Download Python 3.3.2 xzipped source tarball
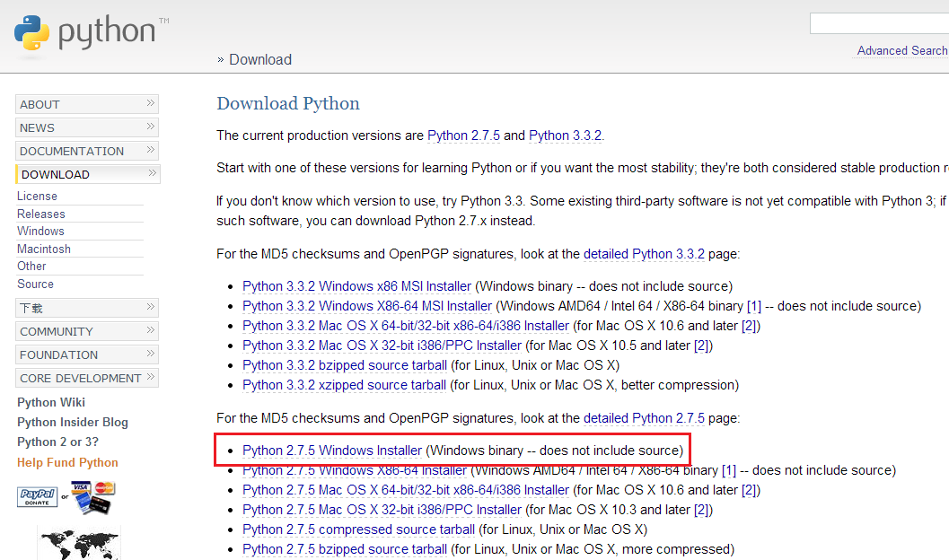949x560 pixels. pos(345,385)
